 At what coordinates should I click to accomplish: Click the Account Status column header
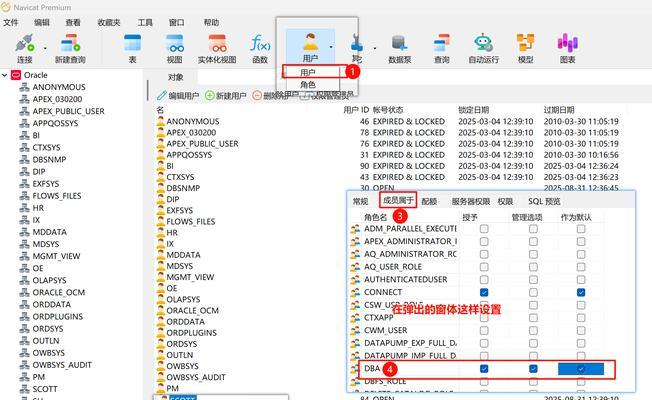click(x=388, y=110)
